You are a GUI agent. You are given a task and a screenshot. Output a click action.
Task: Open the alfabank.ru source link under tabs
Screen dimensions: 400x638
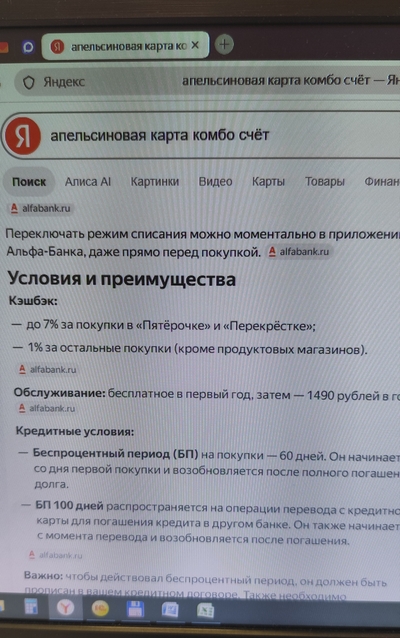(41, 209)
